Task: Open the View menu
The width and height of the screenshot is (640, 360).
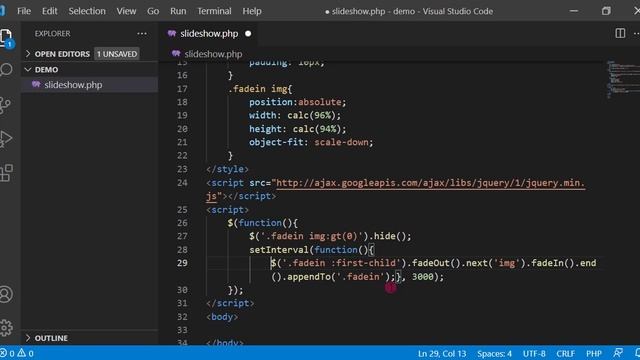Action: tap(126, 11)
